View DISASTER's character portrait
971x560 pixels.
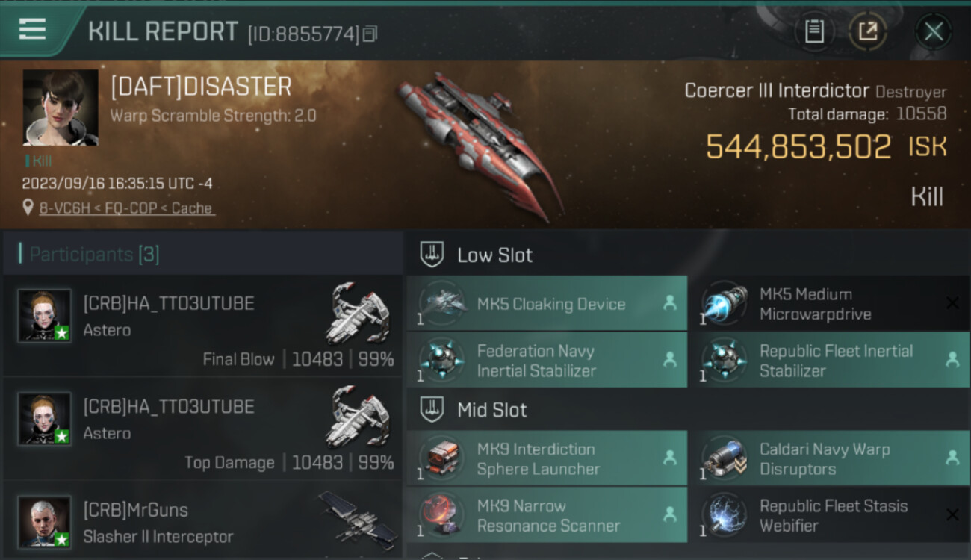pyautogui.click(x=61, y=108)
